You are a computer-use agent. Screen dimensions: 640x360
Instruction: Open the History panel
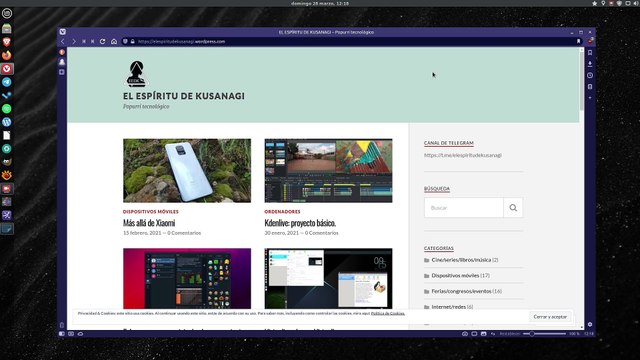(x=590, y=76)
